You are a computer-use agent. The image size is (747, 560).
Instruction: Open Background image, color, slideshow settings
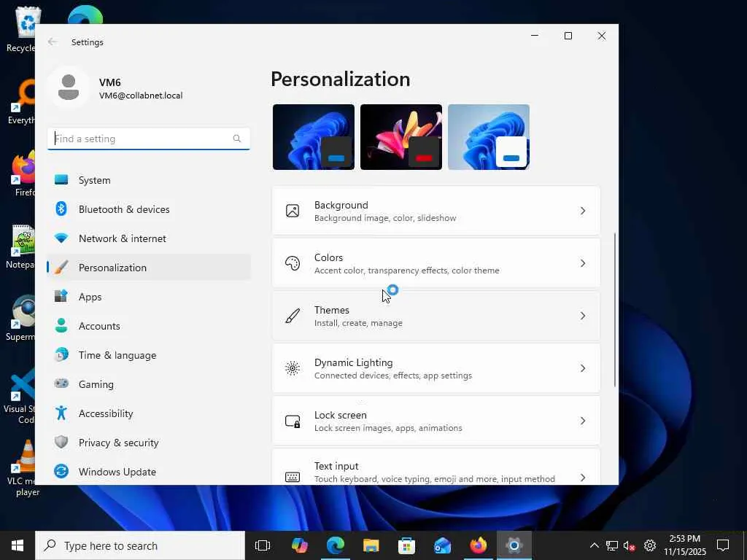(x=436, y=211)
